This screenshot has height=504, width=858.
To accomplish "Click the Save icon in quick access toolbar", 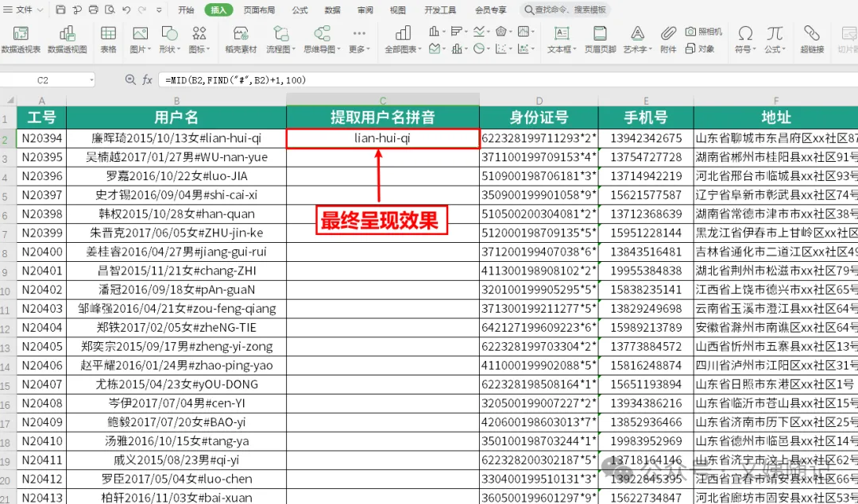I will tap(60, 10).
